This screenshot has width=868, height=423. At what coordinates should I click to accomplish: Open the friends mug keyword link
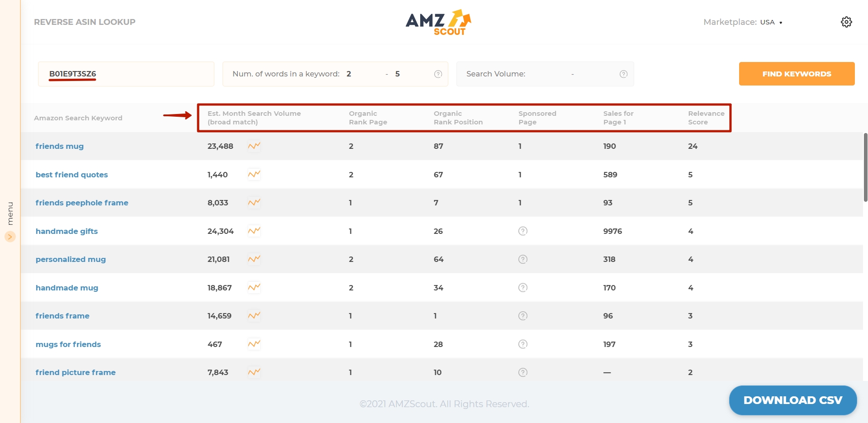coord(59,146)
